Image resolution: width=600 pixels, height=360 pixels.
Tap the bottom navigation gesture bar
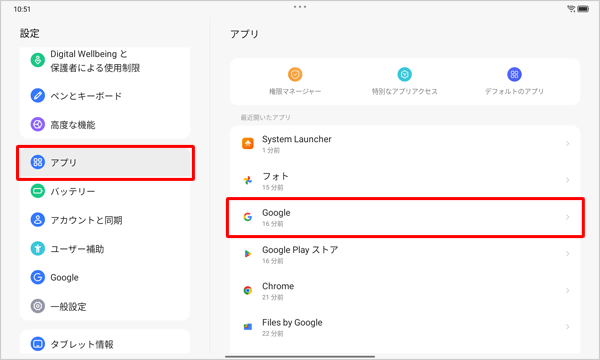300,356
